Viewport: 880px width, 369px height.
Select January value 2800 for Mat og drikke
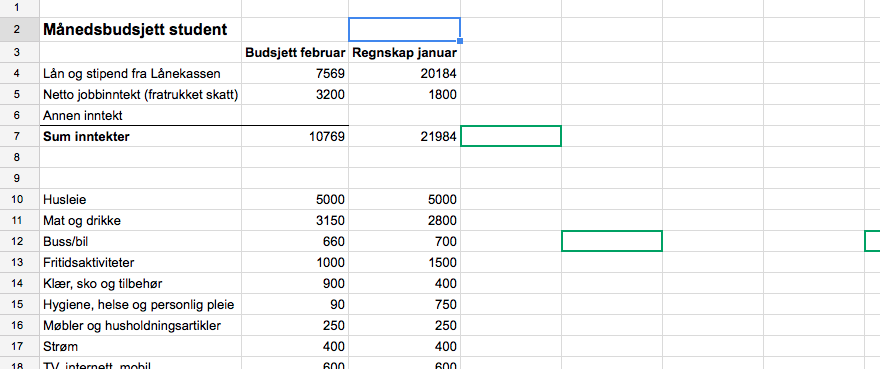coord(404,220)
